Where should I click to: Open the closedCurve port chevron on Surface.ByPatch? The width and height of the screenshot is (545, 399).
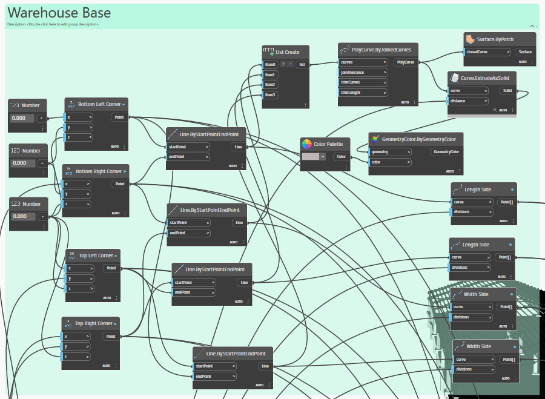pos(508,52)
